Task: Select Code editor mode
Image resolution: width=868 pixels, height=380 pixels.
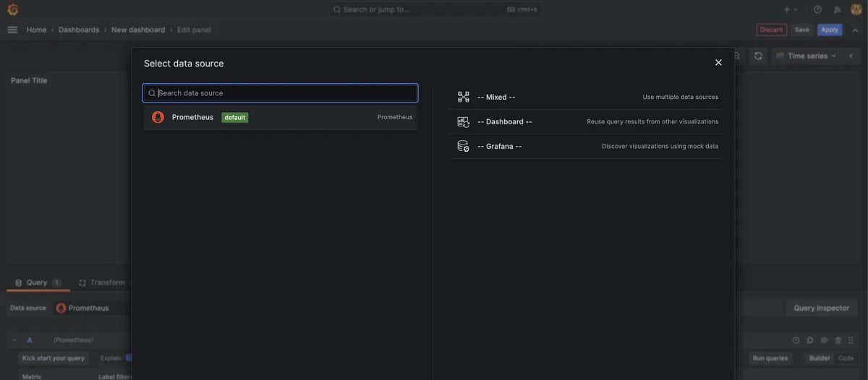Action: 846,358
